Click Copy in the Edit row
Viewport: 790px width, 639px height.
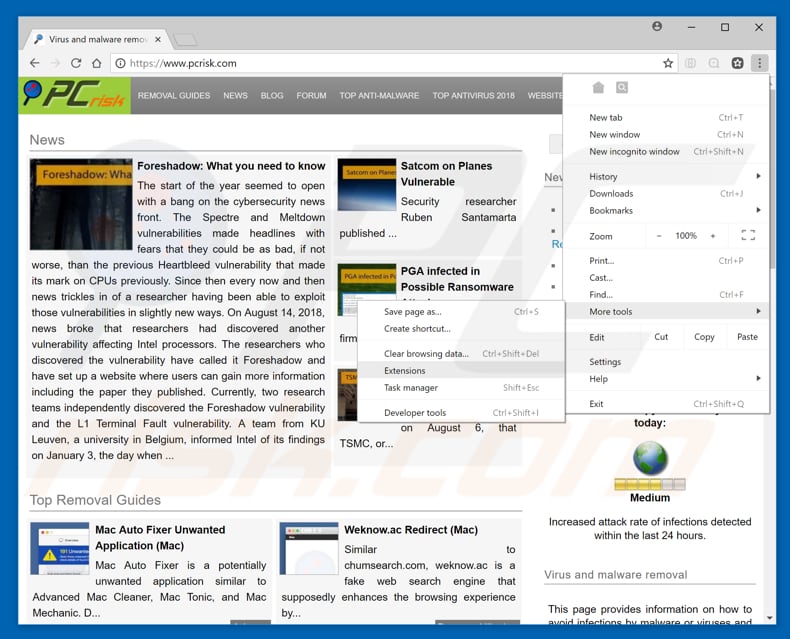704,337
